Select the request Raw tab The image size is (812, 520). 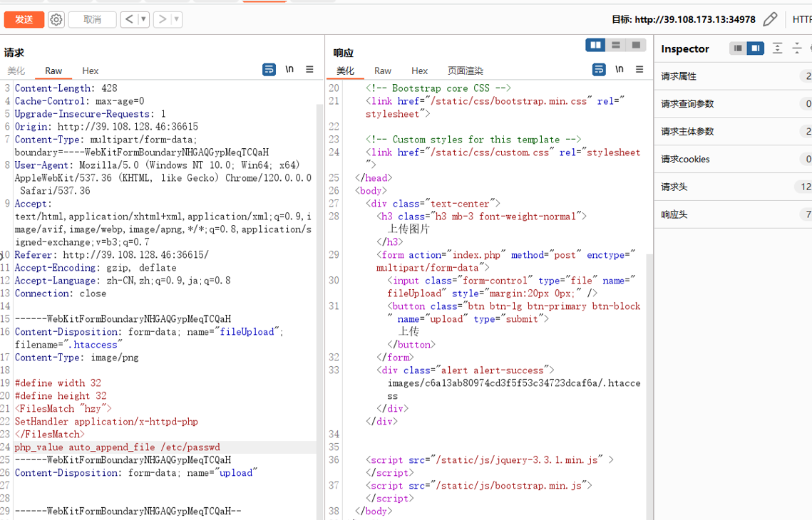pyautogui.click(x=53, y=71)
